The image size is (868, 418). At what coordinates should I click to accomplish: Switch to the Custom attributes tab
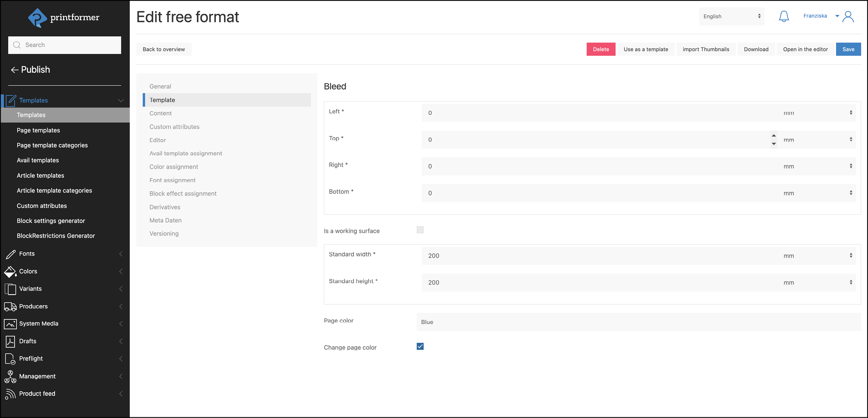(174, 127)
